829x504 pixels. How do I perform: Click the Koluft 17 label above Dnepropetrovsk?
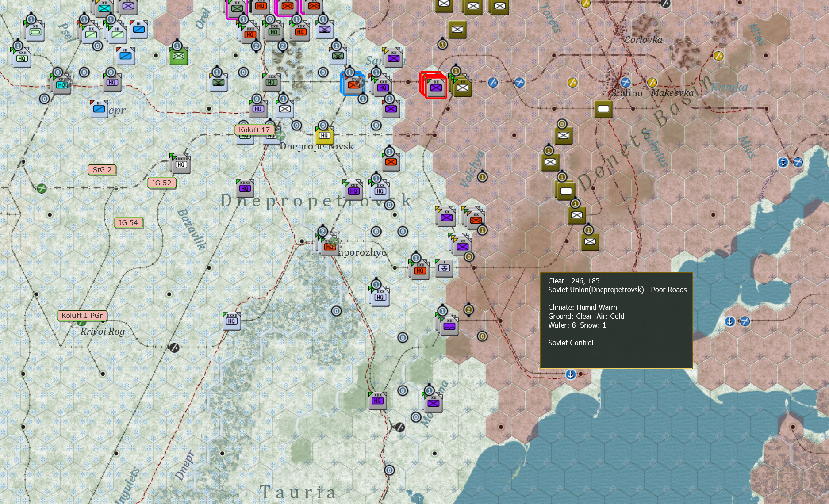(255, 130)
